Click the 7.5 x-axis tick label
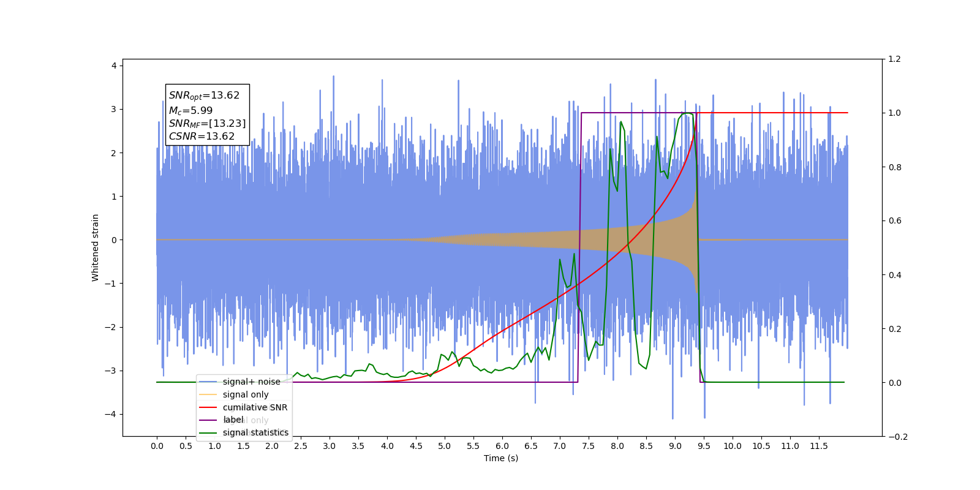 pyautogui.click(x=589, y=446)
